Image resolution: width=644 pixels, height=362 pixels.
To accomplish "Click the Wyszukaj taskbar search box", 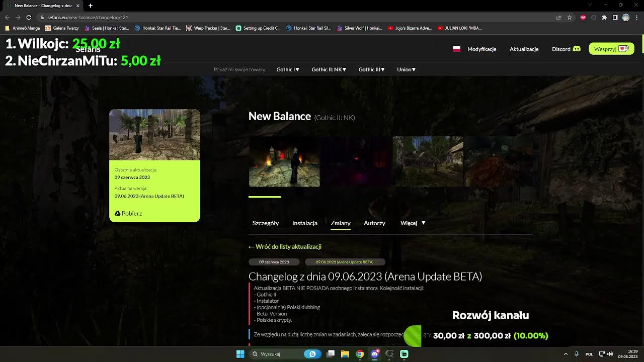I will tap(285, 354).
